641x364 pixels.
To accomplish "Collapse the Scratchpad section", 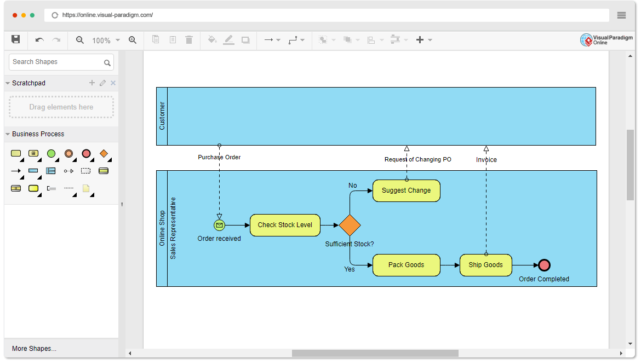I will click(x=8, y=83).
